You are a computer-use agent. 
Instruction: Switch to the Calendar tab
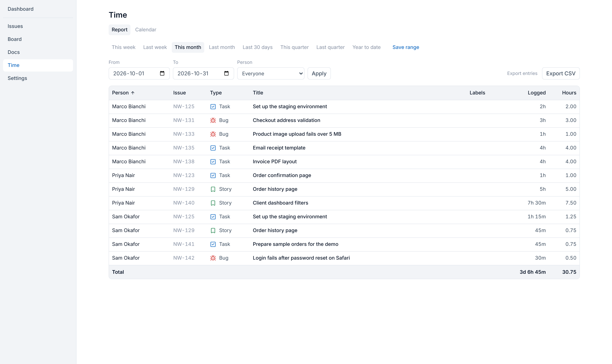click(146, 30)
